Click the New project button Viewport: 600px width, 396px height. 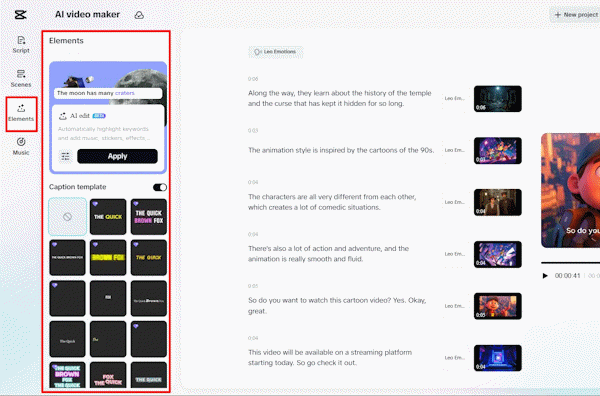pos(576,15)
